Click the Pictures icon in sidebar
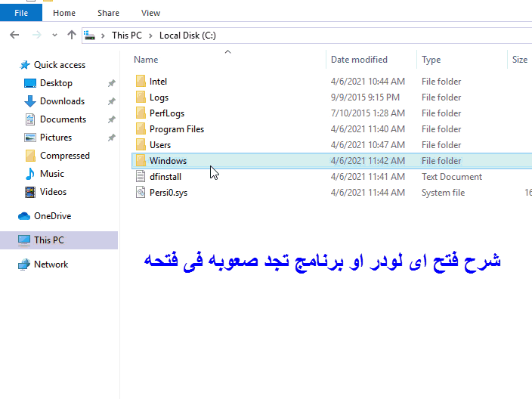 pos(30,138)
